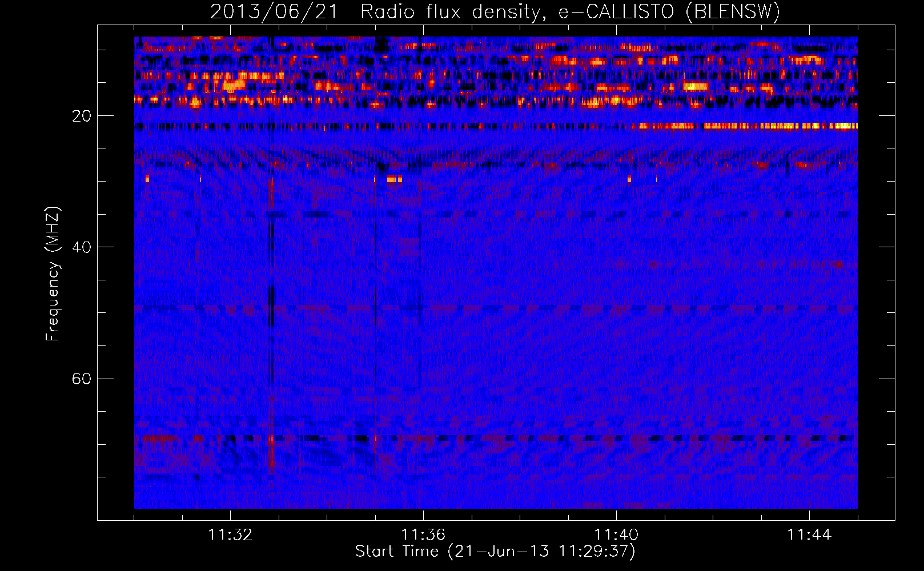Click the 11:40 time tick label
Screen dimensions: 924x571
[616, 534]
